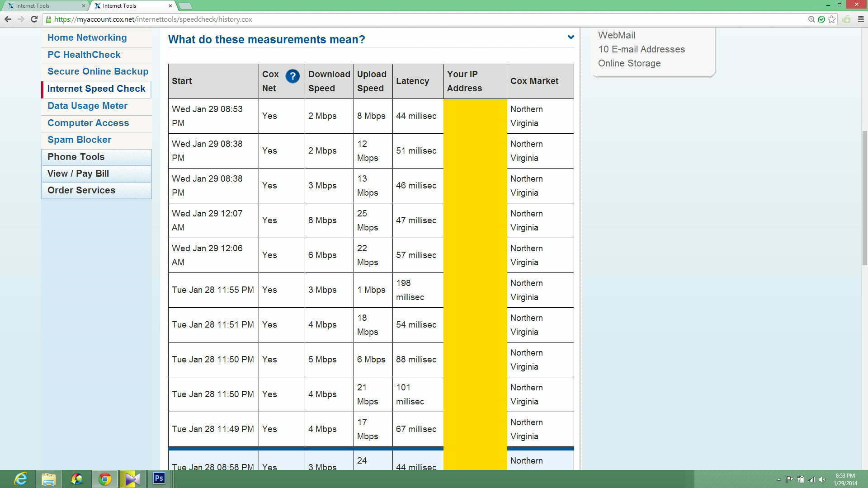This screenshot has width=868, height=488.
Task: Reload the page with the refresh button
Action: (x=34, y=19)
